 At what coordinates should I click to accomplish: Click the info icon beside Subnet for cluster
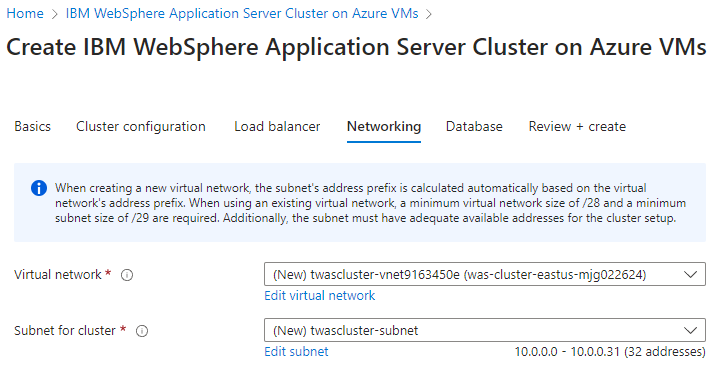(142, 331)
